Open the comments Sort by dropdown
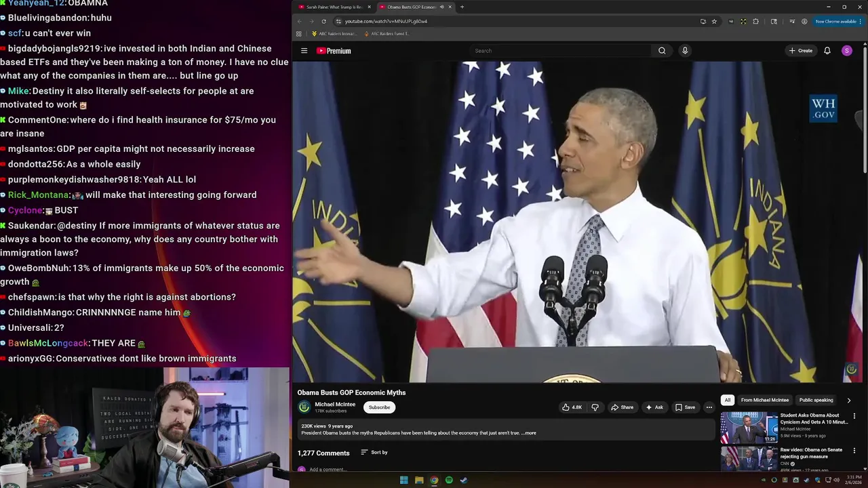 (374, 452)
